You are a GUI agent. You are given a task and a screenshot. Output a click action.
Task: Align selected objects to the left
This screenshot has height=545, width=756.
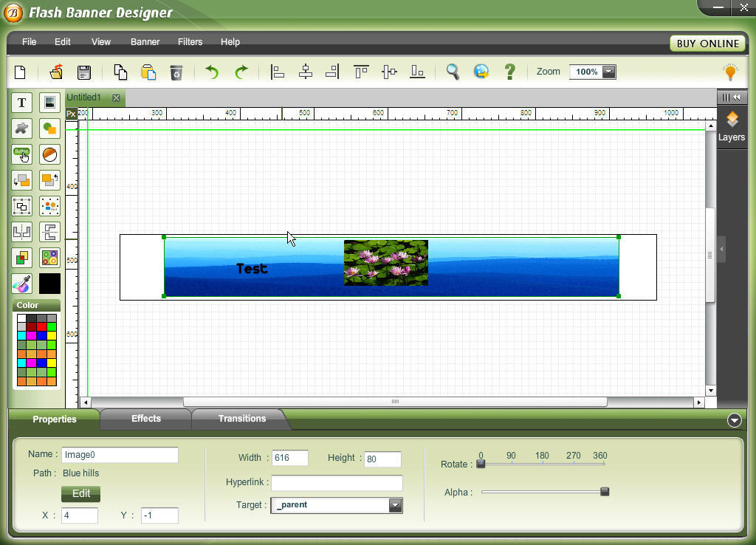tap(277, 72)
